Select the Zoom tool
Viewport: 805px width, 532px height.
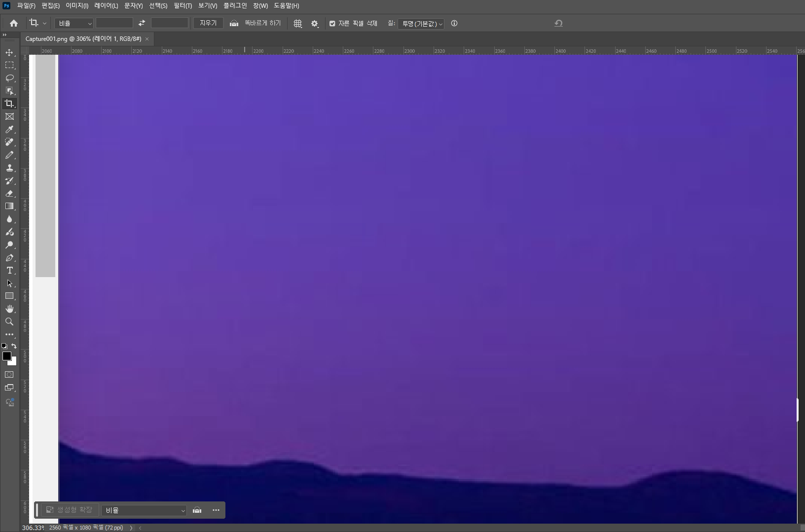click(x=9, y=321)
